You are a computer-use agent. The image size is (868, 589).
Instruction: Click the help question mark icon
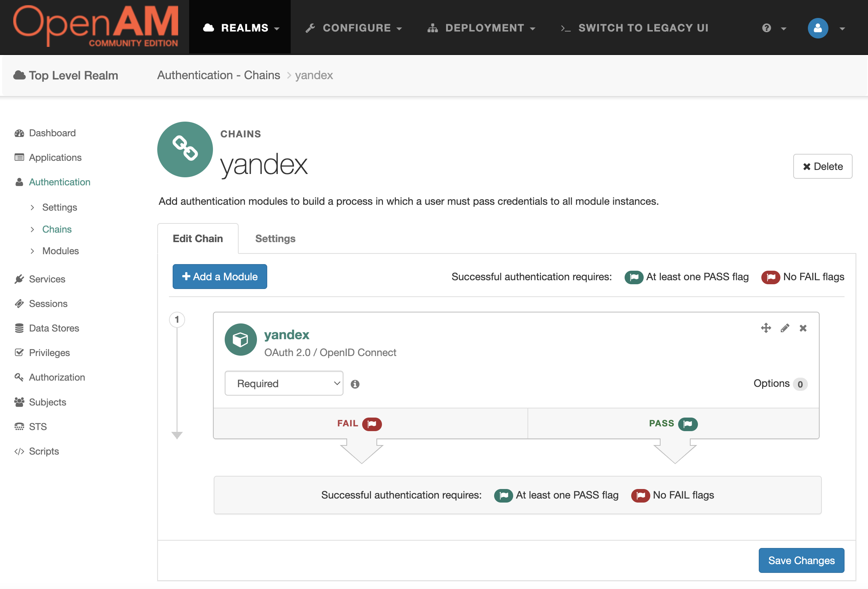766,28
